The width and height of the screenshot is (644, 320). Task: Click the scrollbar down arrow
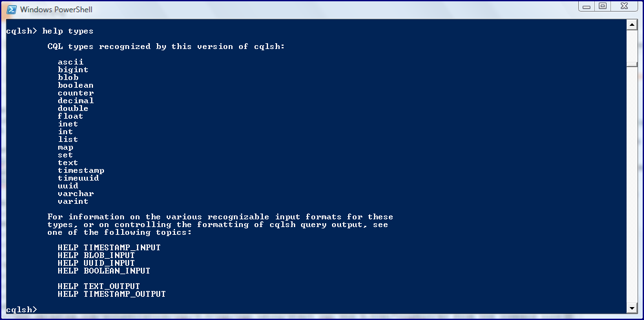coord(632,308)
